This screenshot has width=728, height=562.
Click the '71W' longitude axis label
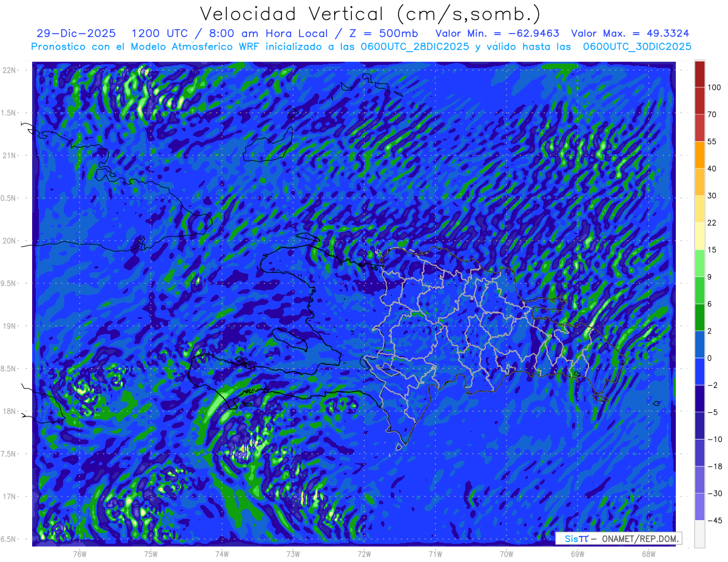coord(435,554)
